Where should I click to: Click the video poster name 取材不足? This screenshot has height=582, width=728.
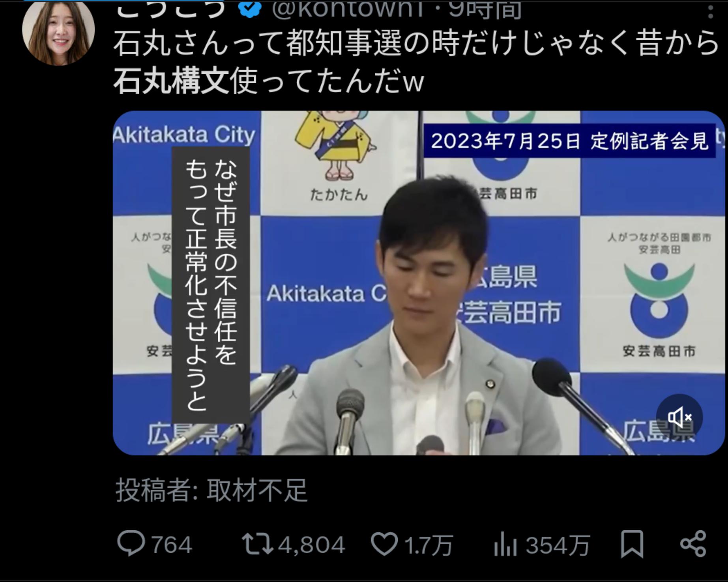257,490
